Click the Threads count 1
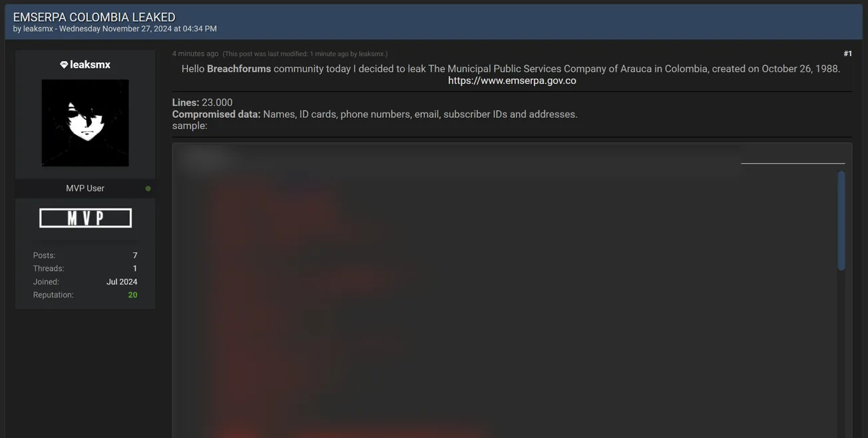The width and height of the screenshot is (868, 438). click(135, 269)
